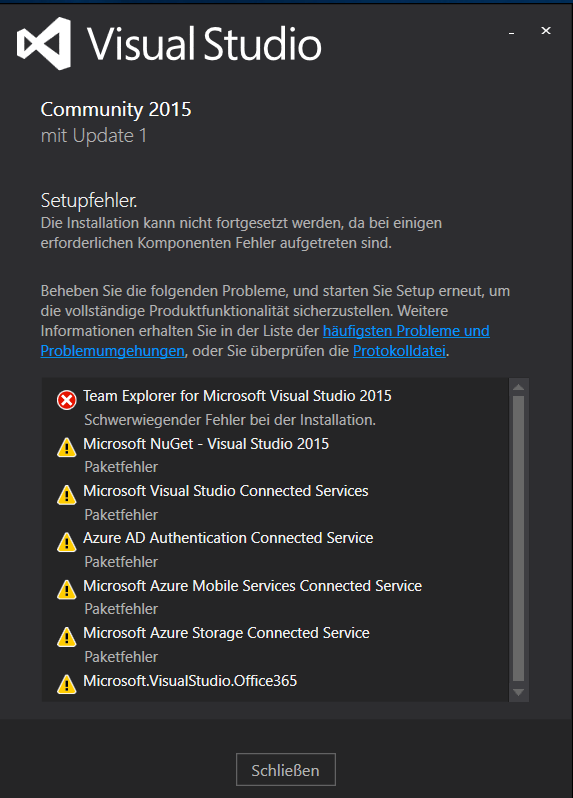Minimize the Visual Studio setup window
Image resolution: width=573 pixels, height=798 pixels.
[x=511, y=32]
